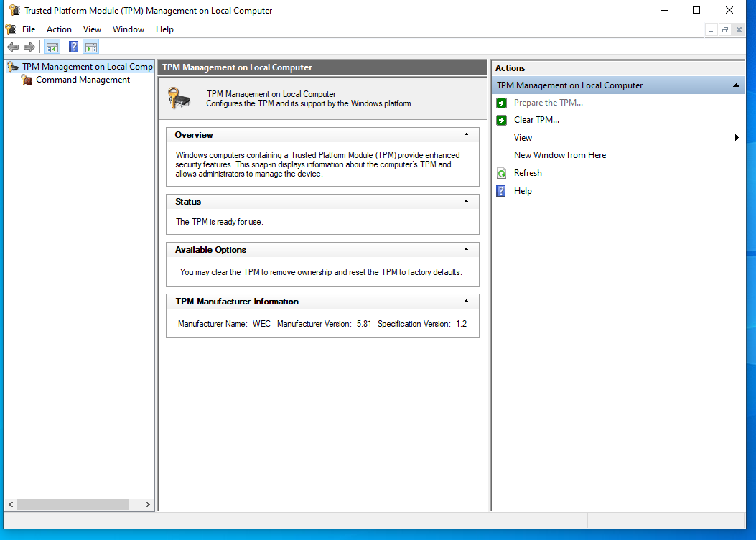This screenshot has width=756, height=540.
Task: Click the Overview section heading
Action: point(194,135)
